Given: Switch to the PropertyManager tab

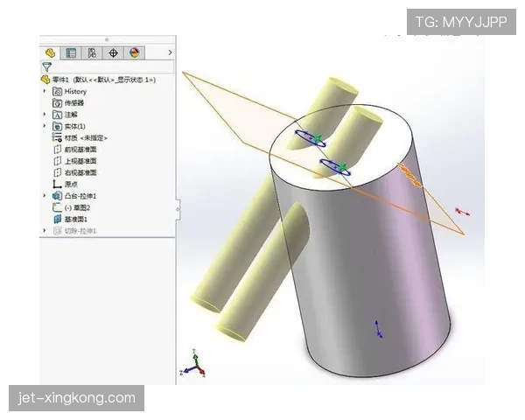Looking at the screenshot, I should [x=71, y=52].
